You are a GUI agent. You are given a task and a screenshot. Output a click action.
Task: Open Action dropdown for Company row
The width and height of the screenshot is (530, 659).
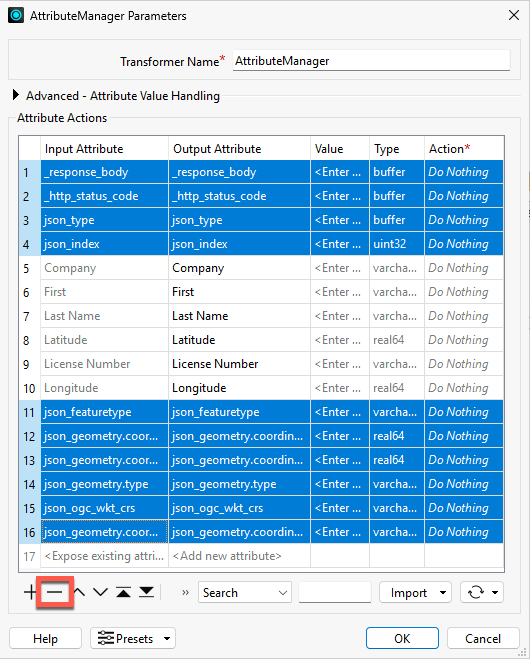(x=464, y=268)
